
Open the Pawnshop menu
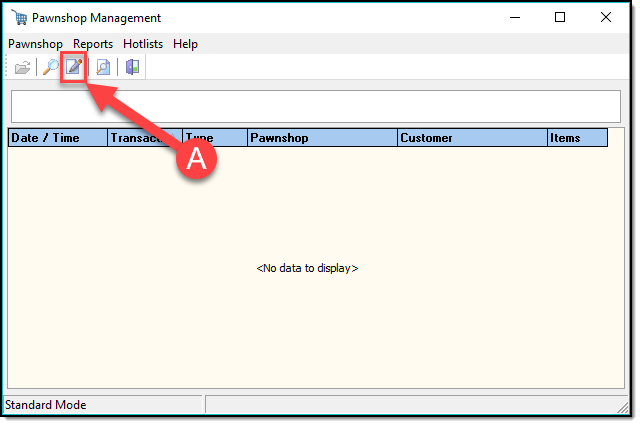click(35, 44)
